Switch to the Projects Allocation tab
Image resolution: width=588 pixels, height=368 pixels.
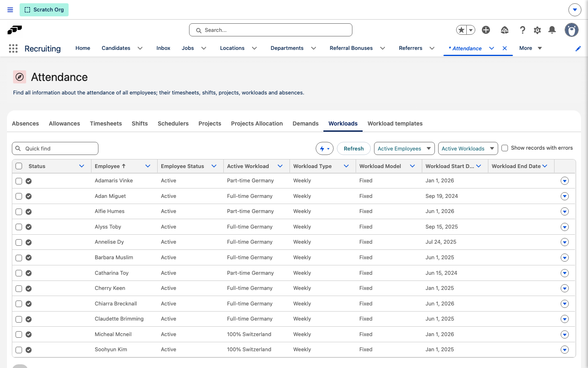[x=257, y=123]
